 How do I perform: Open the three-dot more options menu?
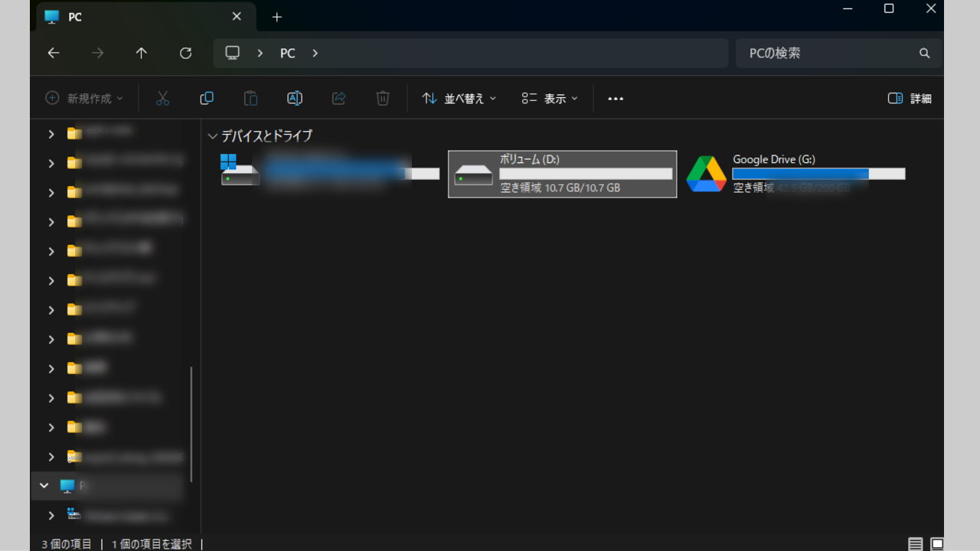pos(616,98)
